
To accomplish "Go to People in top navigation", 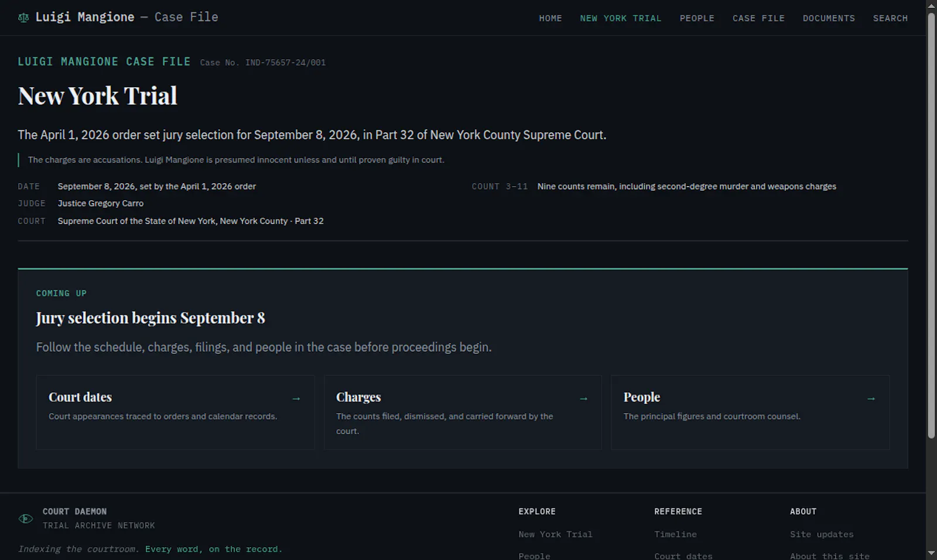I will (x=697, y=18).
